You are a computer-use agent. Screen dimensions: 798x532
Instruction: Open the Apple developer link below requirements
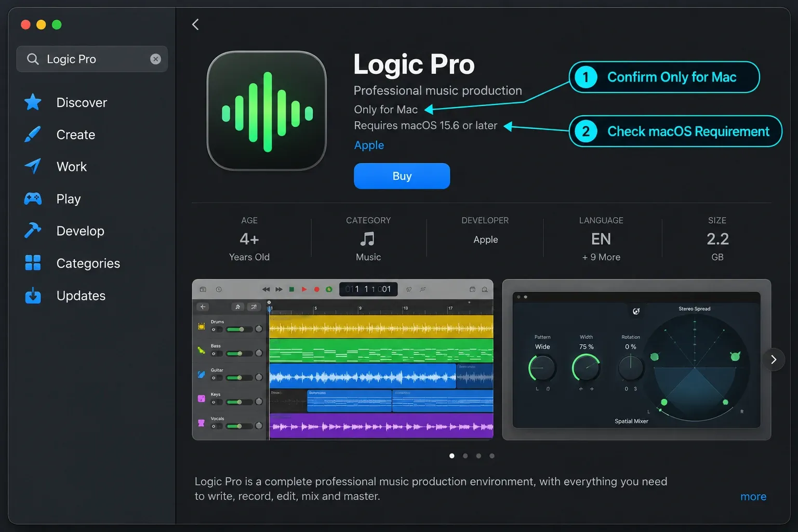tap(369, 145)
